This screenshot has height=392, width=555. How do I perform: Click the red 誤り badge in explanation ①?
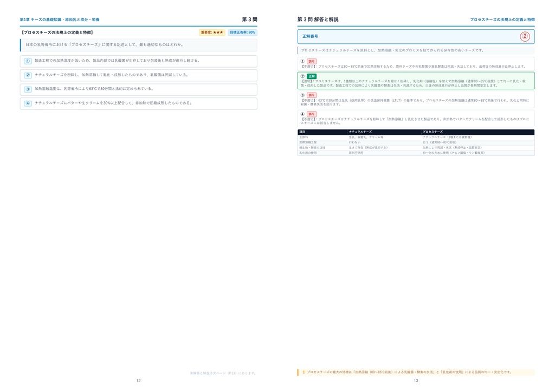click(312, 62)
